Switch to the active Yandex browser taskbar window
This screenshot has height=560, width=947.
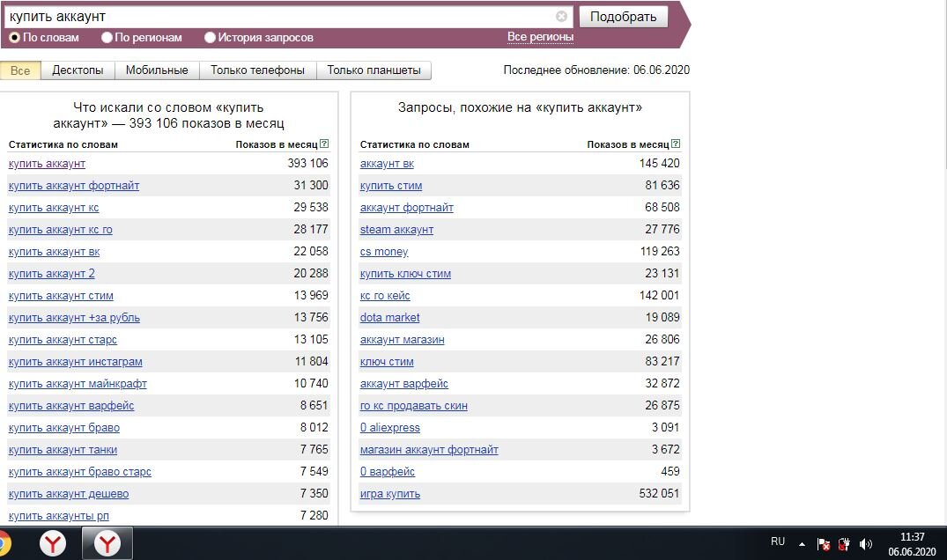pos(107,543)
